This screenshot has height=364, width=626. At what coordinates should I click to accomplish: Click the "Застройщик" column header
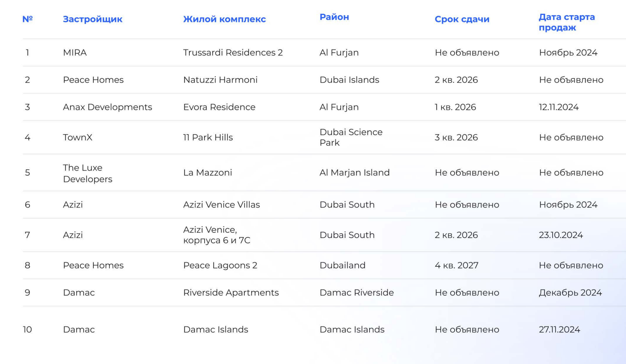[92, 19]
